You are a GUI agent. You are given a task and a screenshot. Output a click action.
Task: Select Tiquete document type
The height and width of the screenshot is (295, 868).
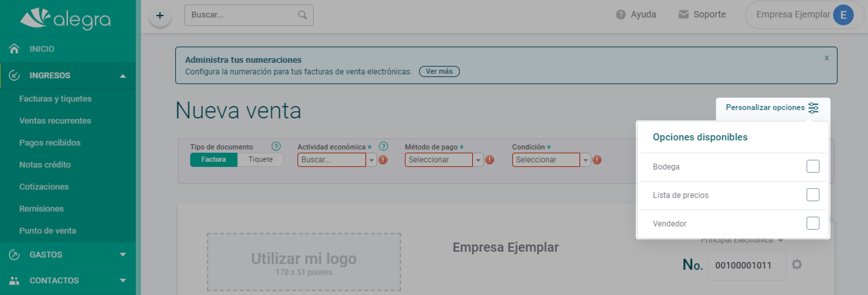260,159
